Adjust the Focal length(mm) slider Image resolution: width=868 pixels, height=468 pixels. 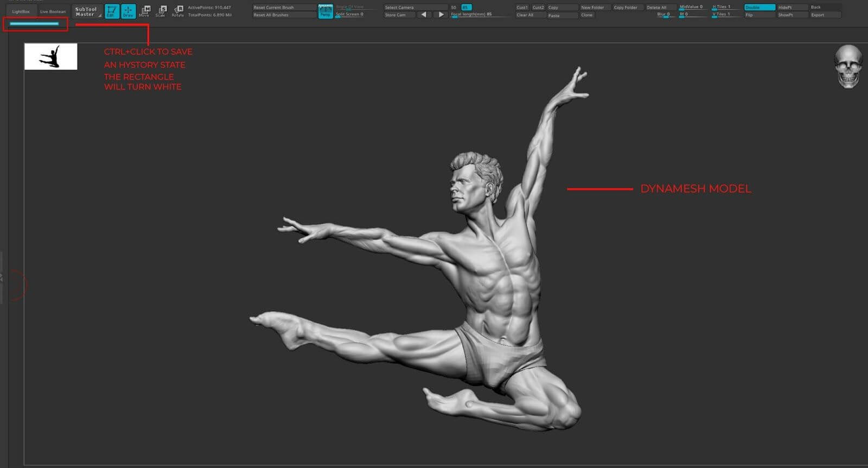[x=481, y=15]
